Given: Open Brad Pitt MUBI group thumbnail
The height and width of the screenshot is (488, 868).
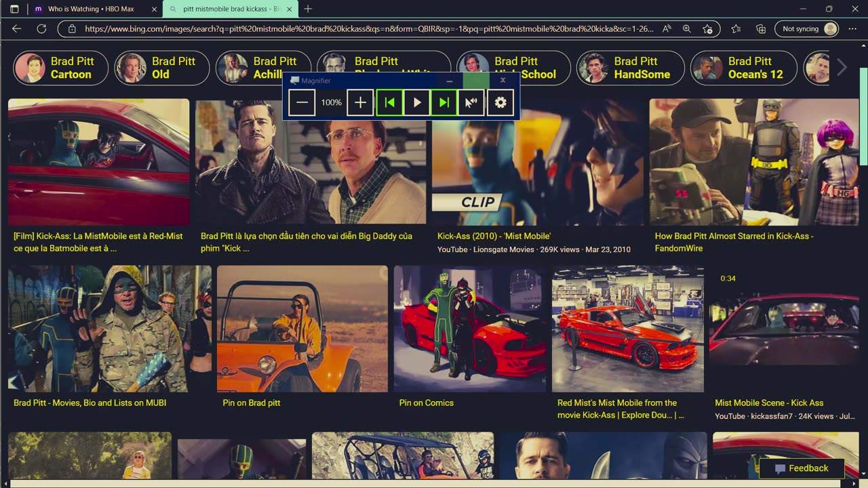Looking at the screenshot, I should (x=110, y=328).
